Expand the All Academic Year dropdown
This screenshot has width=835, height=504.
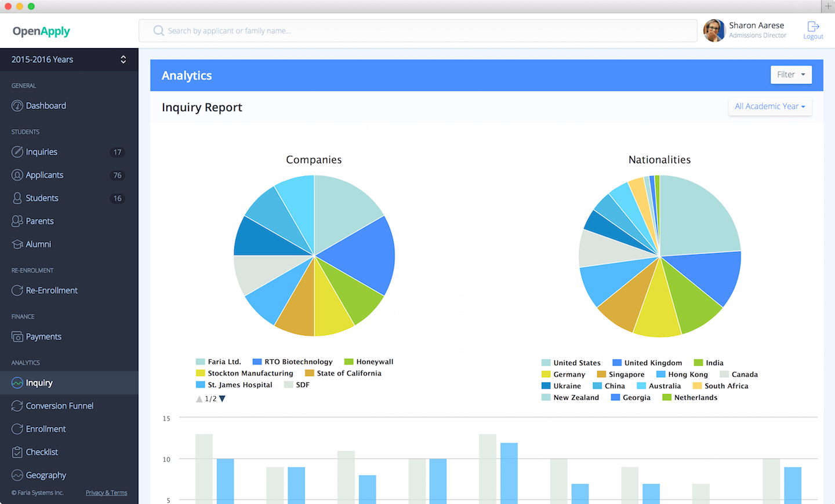769,107
